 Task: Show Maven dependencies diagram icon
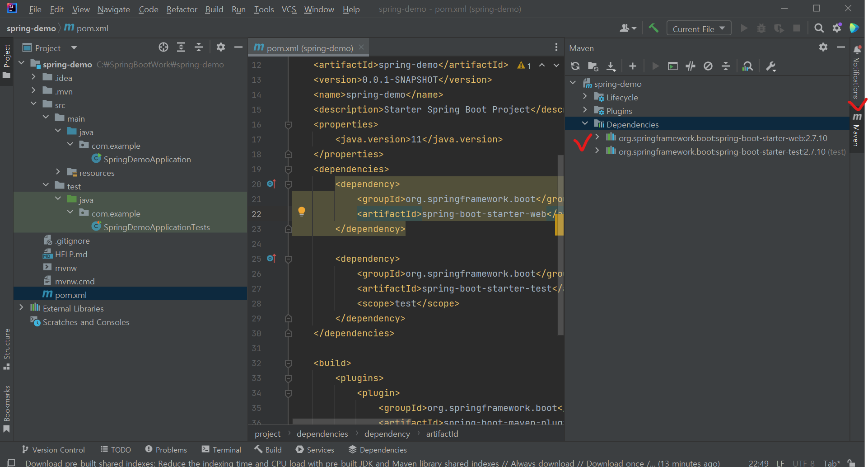pos(748,66)
